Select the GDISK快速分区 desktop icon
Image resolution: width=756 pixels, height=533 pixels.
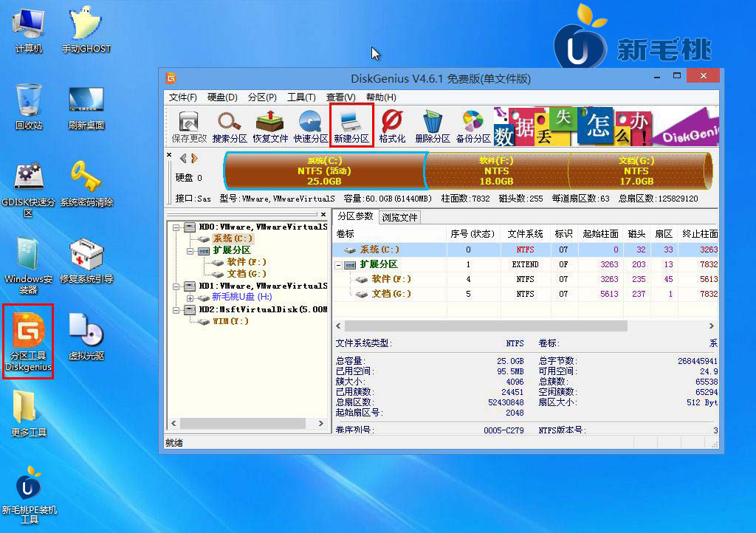(29, 189)
